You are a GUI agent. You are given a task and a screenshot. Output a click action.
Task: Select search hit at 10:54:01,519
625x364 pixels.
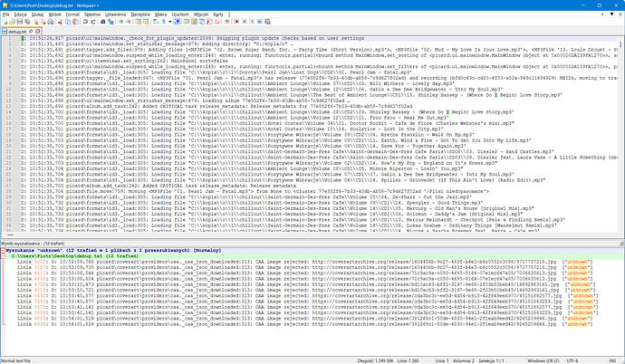[304, 318]
